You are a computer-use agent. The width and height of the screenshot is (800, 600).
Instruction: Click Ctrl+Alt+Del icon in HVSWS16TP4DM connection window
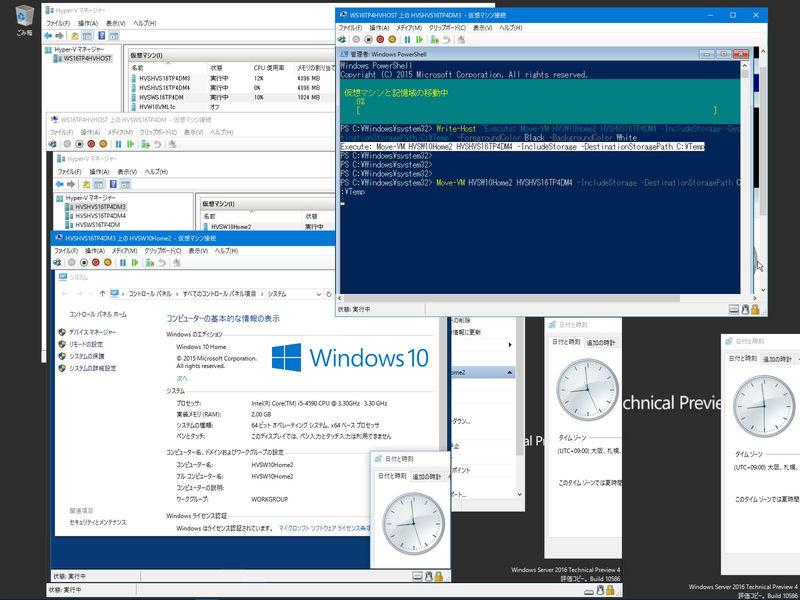[53, 144]
